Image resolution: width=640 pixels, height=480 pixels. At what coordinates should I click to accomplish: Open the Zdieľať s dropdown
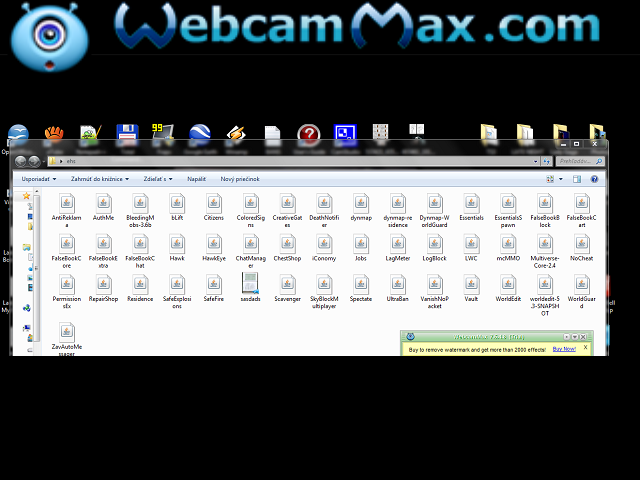click(x=158, y=179)
